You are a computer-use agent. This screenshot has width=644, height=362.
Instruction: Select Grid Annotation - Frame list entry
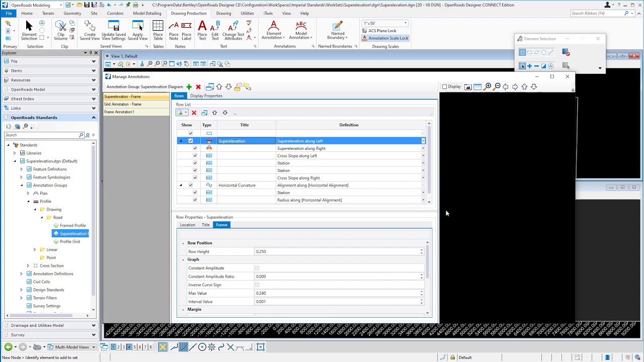(136, 104)
